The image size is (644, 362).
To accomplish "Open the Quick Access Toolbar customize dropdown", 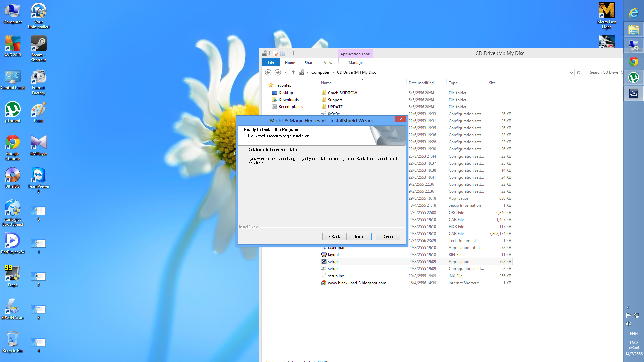I will click(289, 53).
